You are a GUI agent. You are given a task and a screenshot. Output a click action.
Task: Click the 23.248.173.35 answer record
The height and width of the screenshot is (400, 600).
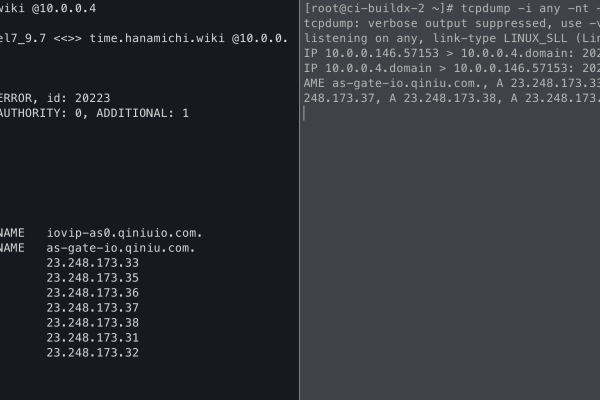[92, 277]
